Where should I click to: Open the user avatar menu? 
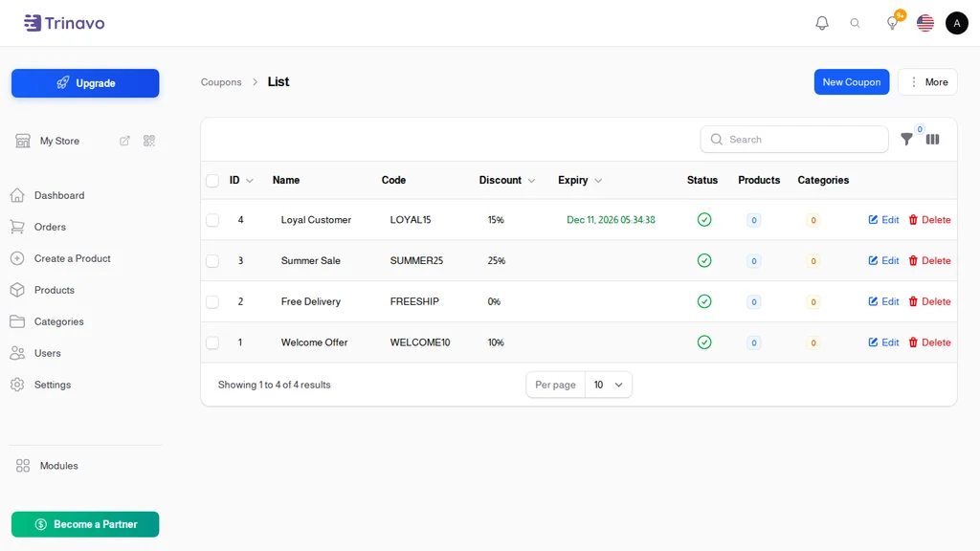[x=956, y=23]
